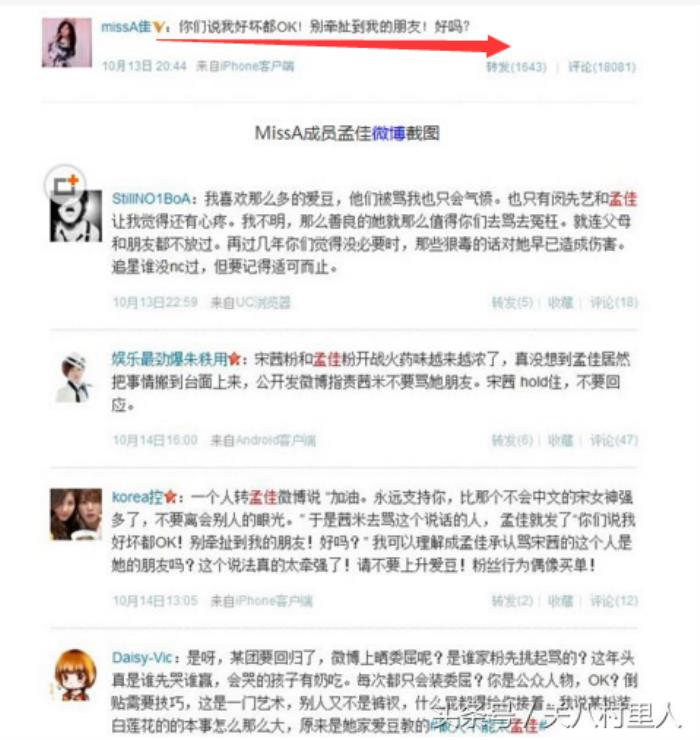Click 转发(6) on 朱铁用's post
Viewport: 700px width, 740px height.
click(512, 441)
